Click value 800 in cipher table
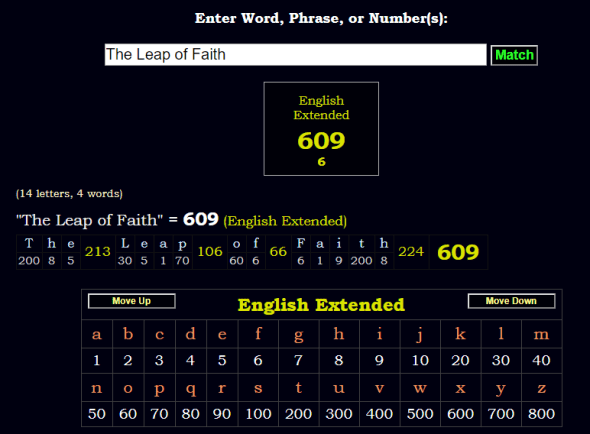Viewport: 590px width, 434px height. pyautogui.click(x=541, y=414)
